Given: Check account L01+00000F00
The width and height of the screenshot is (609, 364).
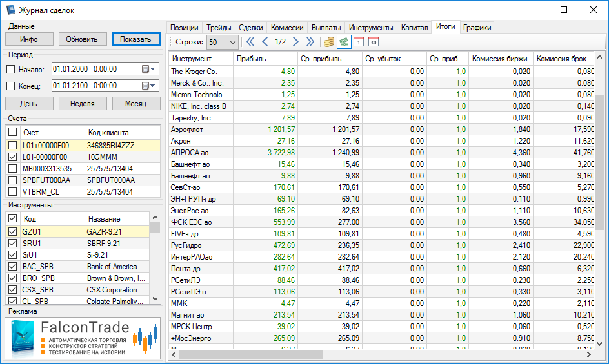Looking at the screenshot, I should (12, 146).
